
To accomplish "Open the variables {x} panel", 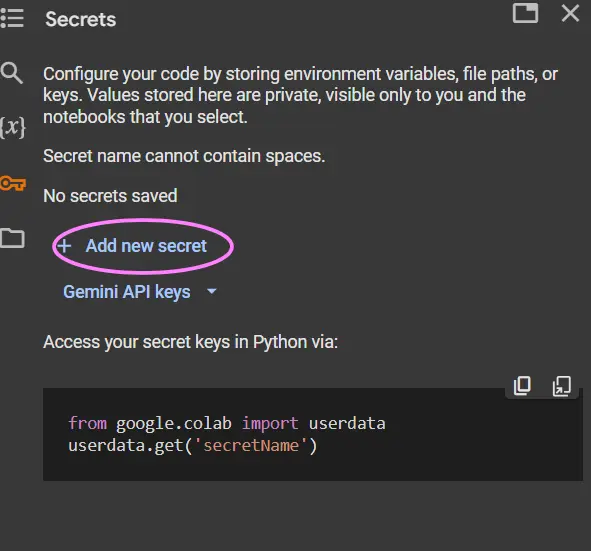I will (x=12, y=127).
